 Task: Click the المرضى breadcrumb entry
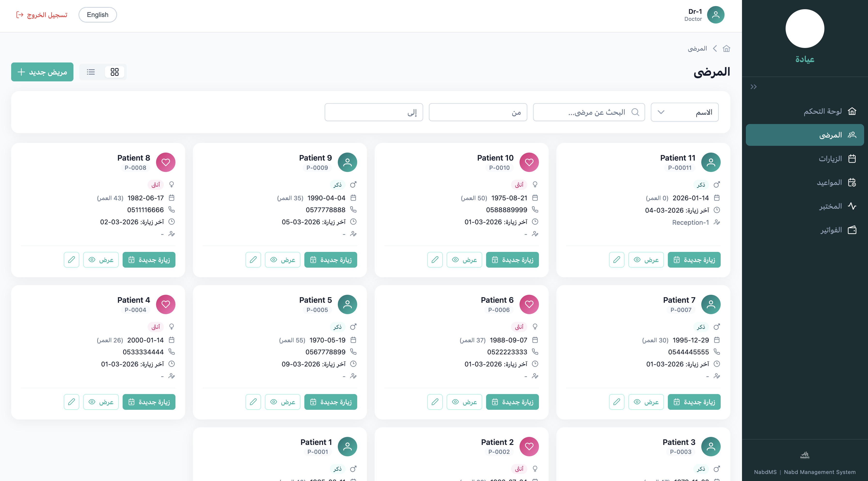(x=698, y=48)
